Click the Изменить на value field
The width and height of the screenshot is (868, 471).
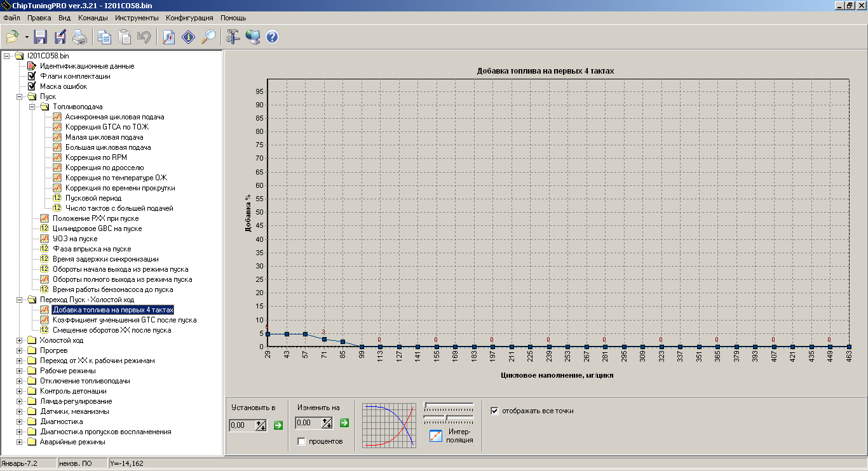(309, 423)
